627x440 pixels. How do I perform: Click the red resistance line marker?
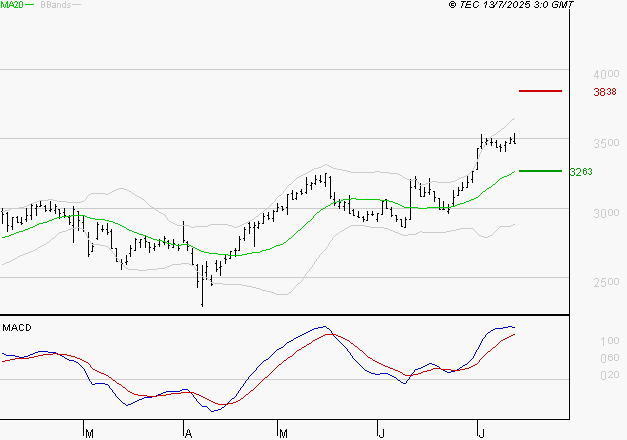541,91
